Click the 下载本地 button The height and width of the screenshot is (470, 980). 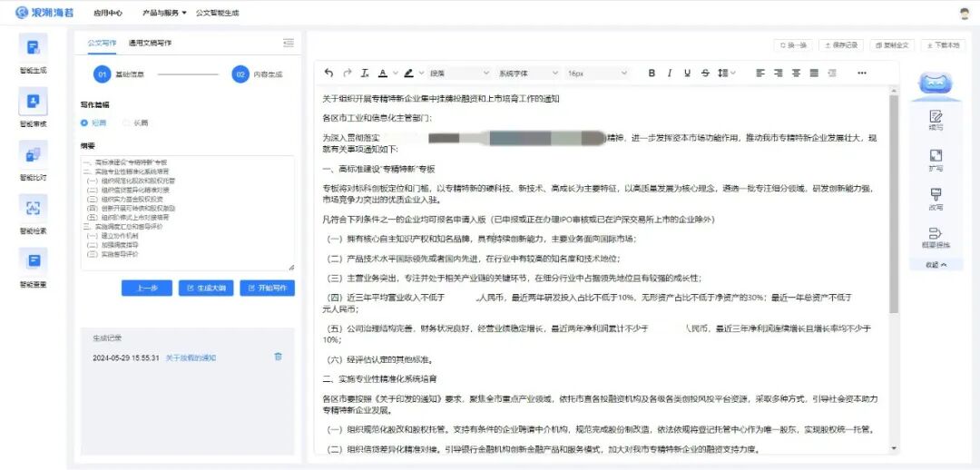(x=943, y=45)
